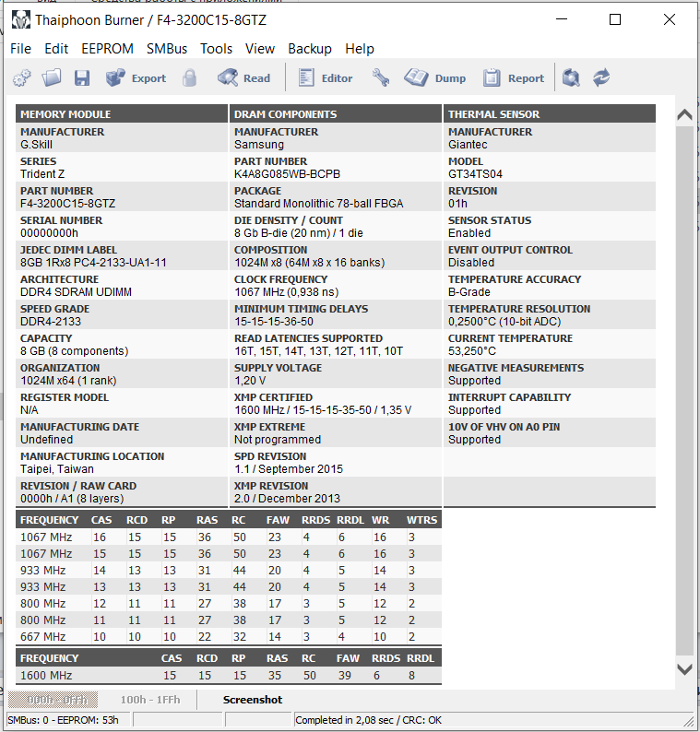This screenshot has height=732, width=700.
Task: Click the Thermal Sensor column header
Action: pyautogui.click(x=550, y=114)
